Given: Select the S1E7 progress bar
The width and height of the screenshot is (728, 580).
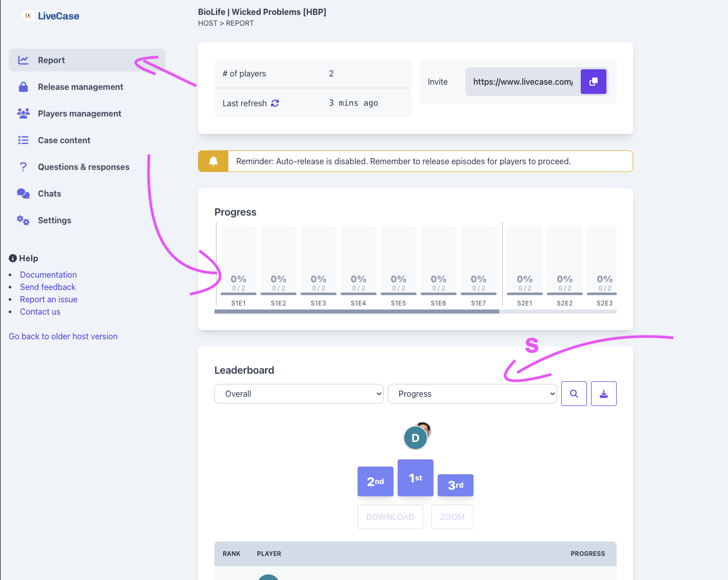Looking at the screenshot, I should pyautogui.click(x=479, y=260).
